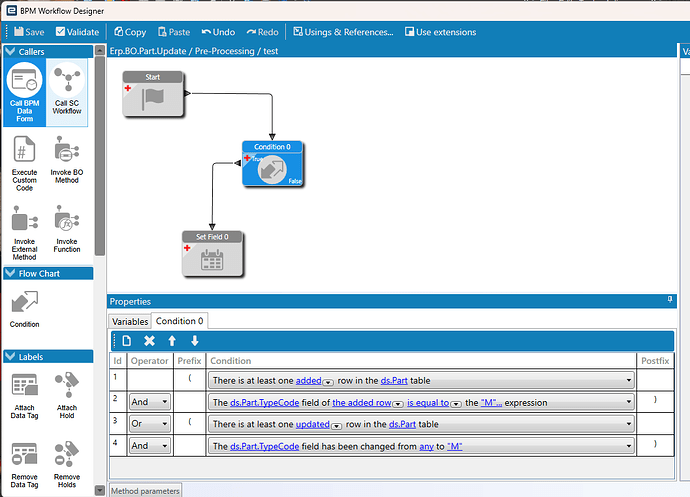
Task: Pick the Execute Custom Code item
Action: [25, 163]
